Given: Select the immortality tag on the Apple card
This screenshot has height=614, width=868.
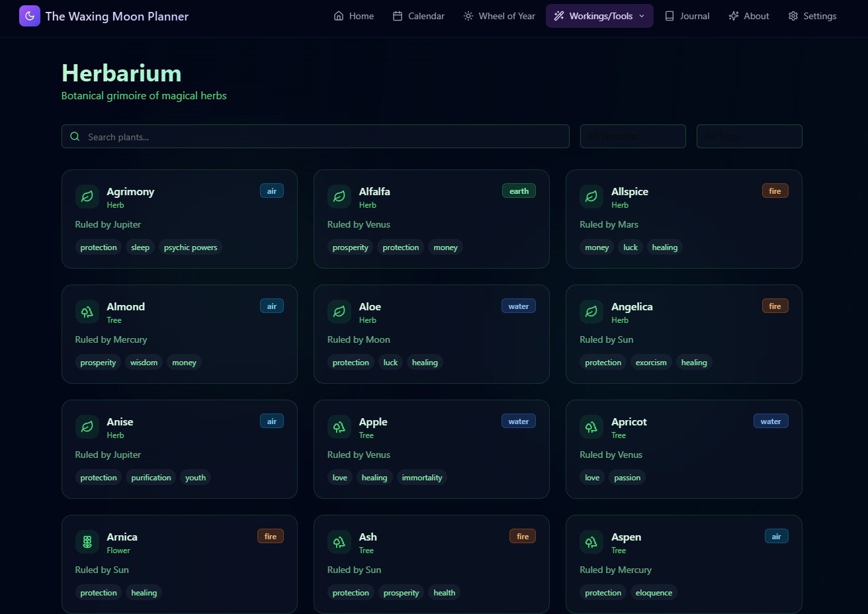Looking at the screenshot, I should 421,477.
